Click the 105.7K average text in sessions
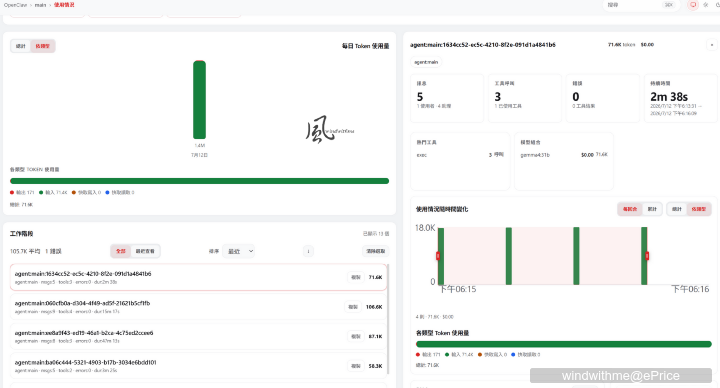 pyautogui.click(x=25, y=251)
